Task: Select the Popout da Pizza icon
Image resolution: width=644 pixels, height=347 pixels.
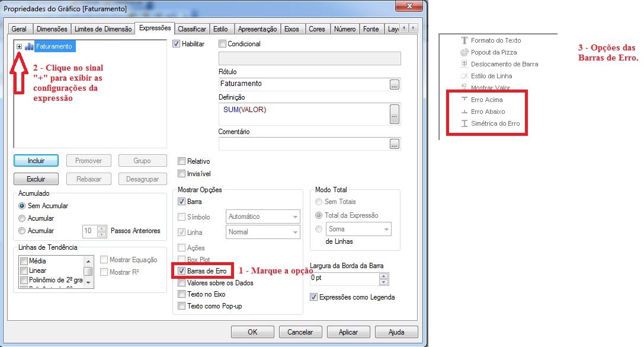Action: (464, 52)
